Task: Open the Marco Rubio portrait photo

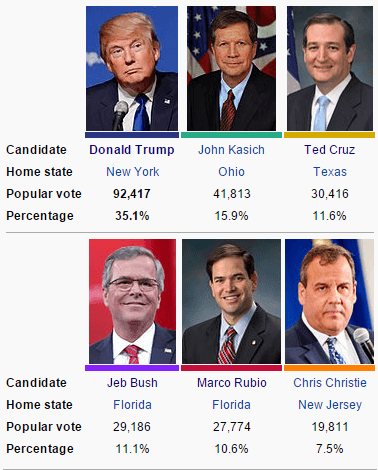Action: 231,301
